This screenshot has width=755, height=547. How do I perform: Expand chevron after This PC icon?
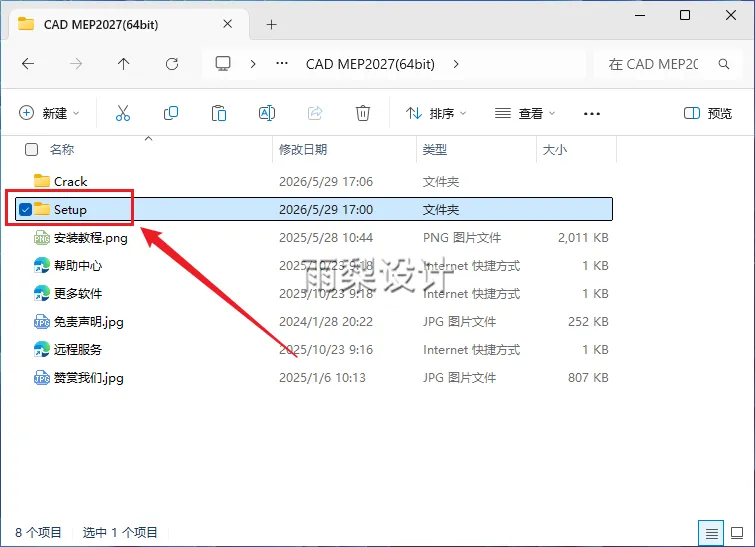[x=253, y=64]
